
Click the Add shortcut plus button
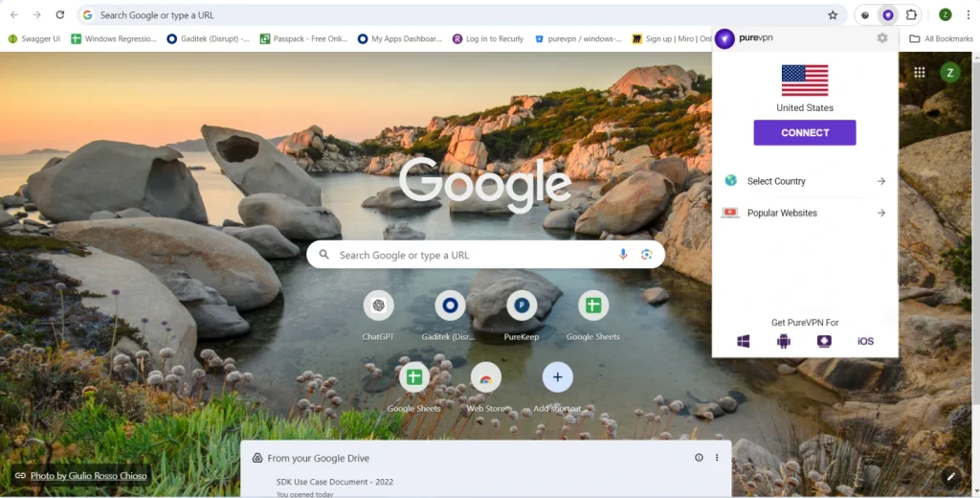pos(558,377)
